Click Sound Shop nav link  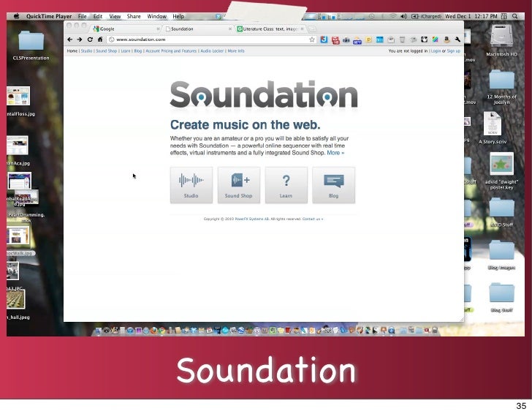coord(107,51)
